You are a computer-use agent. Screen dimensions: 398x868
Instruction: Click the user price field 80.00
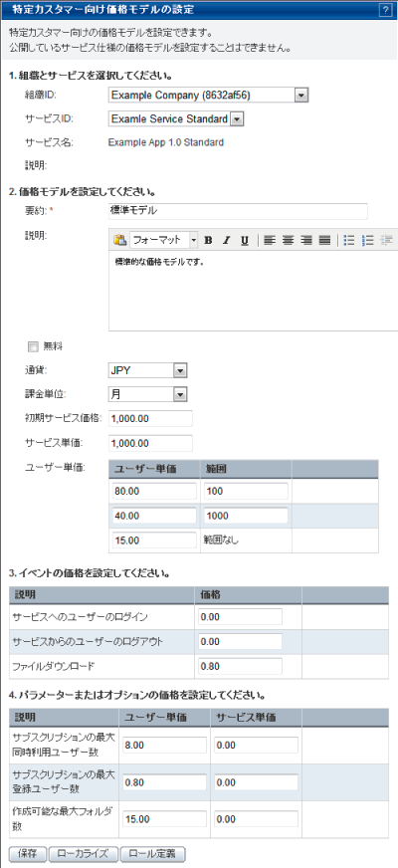click(154, 491)
